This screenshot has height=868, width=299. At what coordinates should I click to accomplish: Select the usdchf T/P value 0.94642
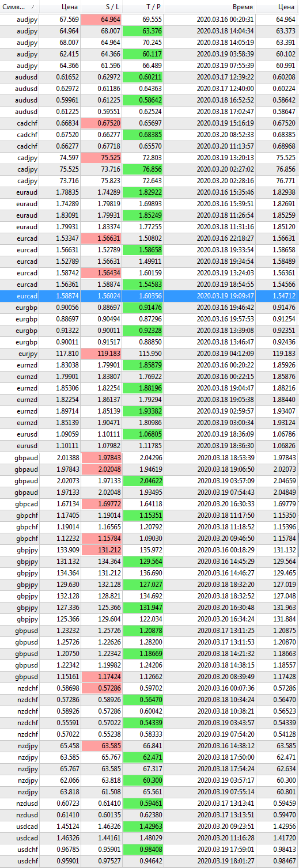[150, 861]
